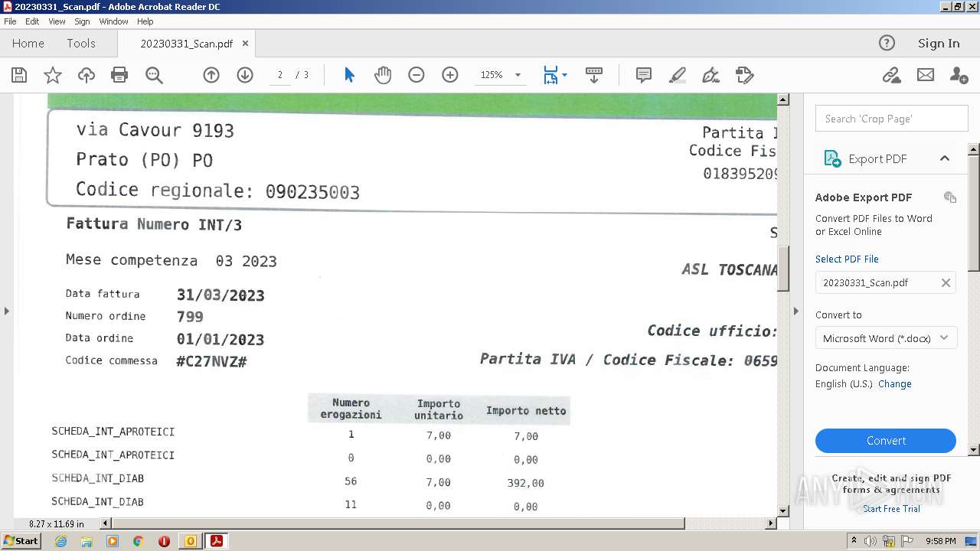Open the Sign menu

click(x=82, y=21)
